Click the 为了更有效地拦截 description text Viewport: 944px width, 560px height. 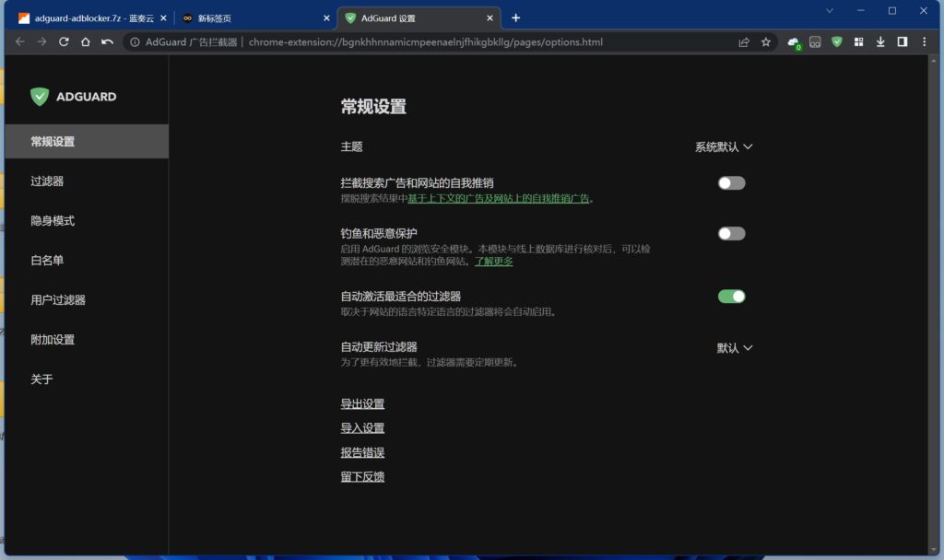point(430,362)
